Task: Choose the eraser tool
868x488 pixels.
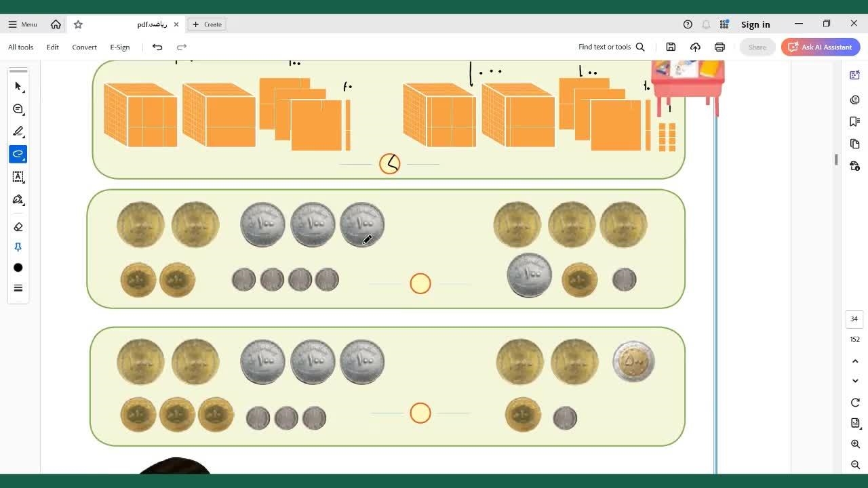Action: [x=18, y=227]
